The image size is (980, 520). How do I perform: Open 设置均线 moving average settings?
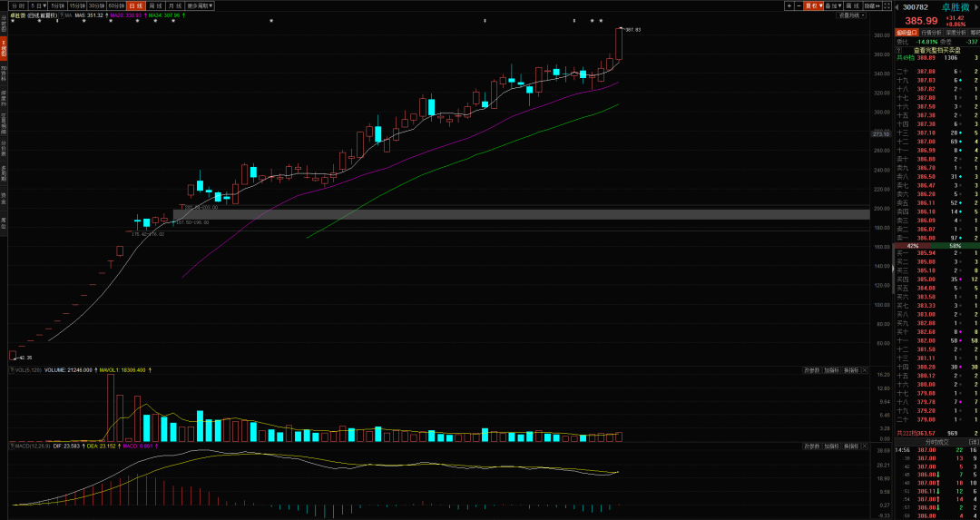coord(851,15)
